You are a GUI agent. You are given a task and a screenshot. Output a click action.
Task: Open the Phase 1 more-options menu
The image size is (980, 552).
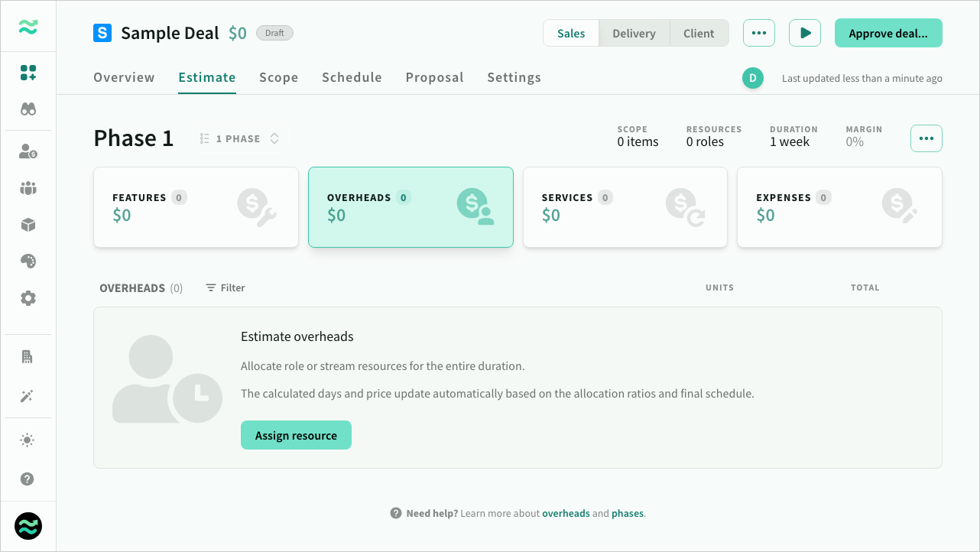coord(926,139)
